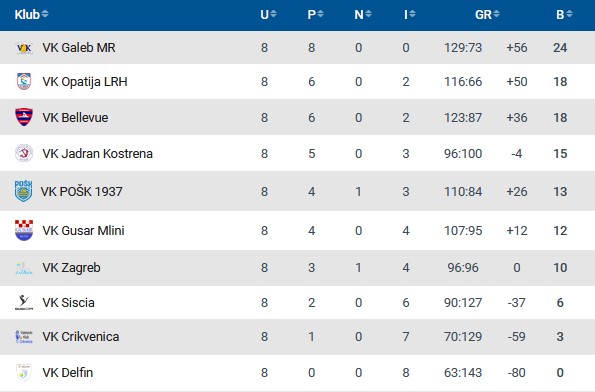Click the VK Opatija LRH crest icon
595x392 pixels.
click(x=24, y=81)
